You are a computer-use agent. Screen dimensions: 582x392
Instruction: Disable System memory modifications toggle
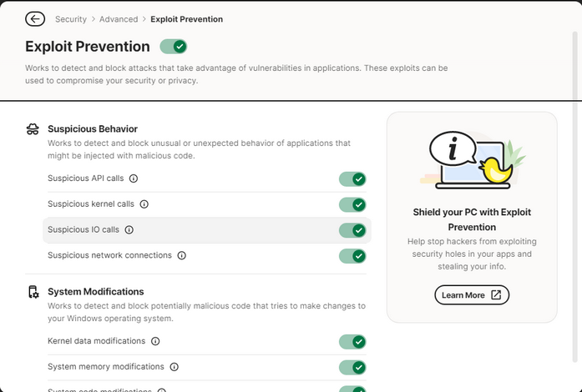(x=352, y=367)
